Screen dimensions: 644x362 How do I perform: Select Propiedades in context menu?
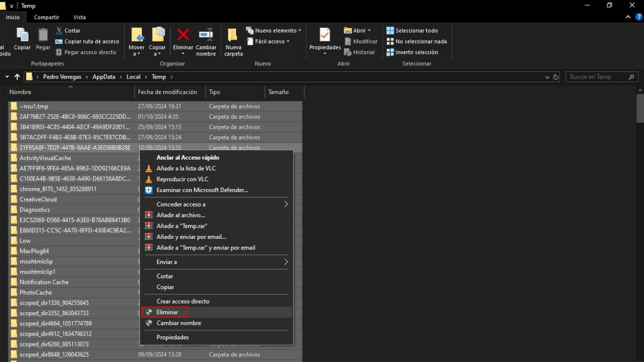click(217, 337)
